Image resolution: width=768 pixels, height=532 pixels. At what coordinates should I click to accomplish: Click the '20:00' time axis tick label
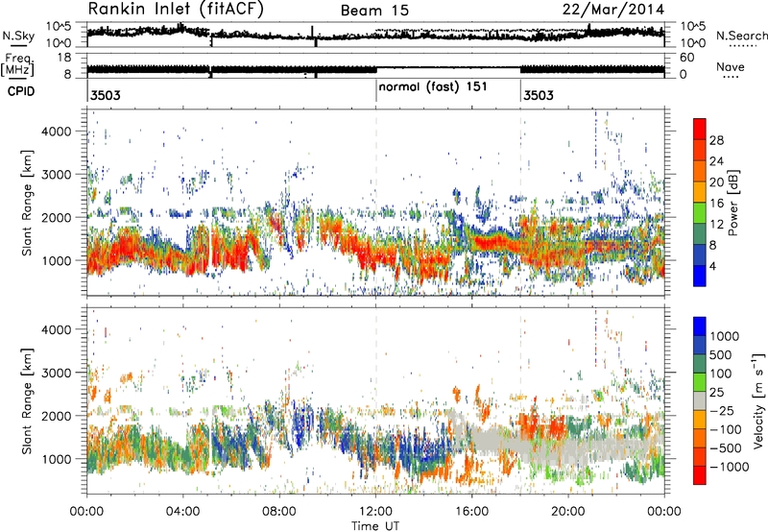coord(568,512)
